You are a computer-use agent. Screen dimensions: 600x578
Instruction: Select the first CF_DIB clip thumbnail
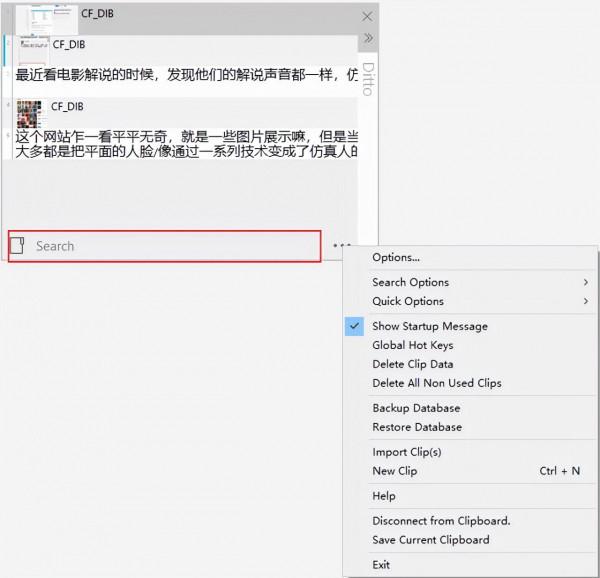click(x=47, y=20)
